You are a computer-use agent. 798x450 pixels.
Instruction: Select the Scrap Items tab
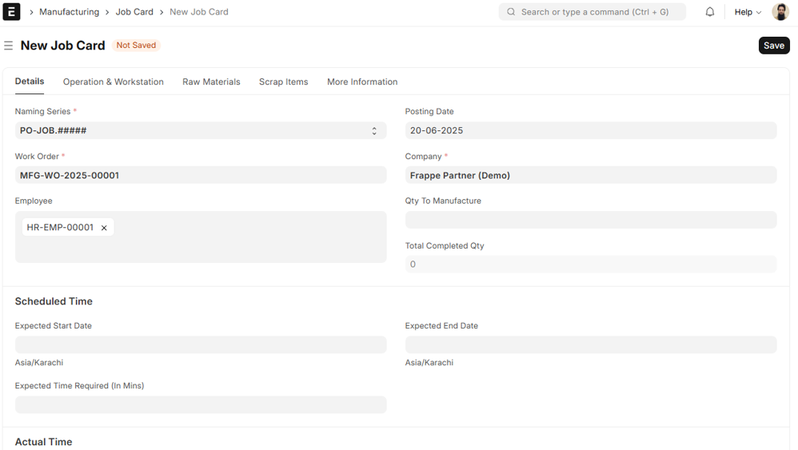tap(283, 82)
